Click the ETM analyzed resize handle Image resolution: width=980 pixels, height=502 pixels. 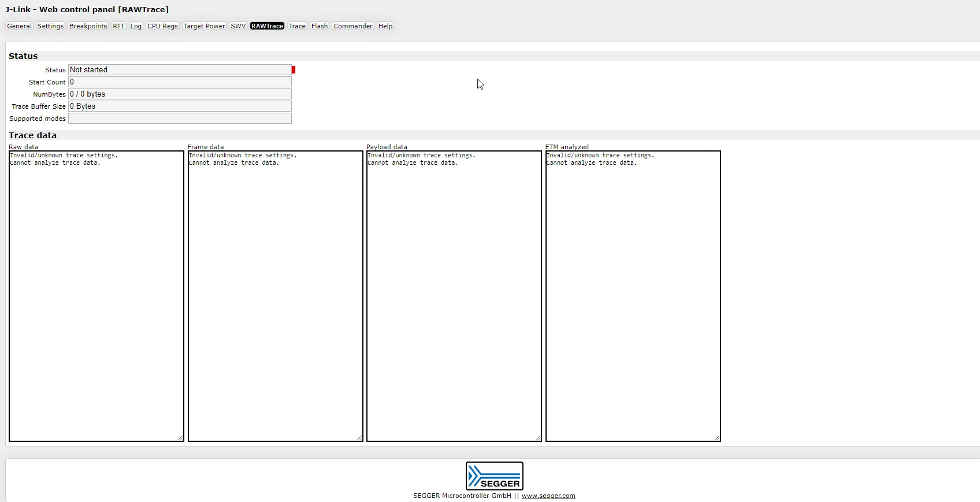click(717, 438)
